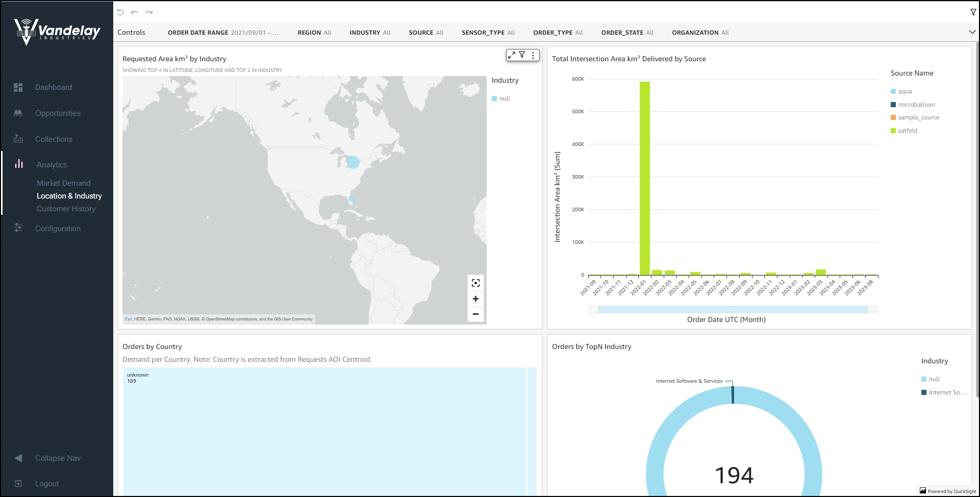Viewport: 980px width, 497px height.
Task: Click the map fit-to-data icon
Action: (475, 283)
